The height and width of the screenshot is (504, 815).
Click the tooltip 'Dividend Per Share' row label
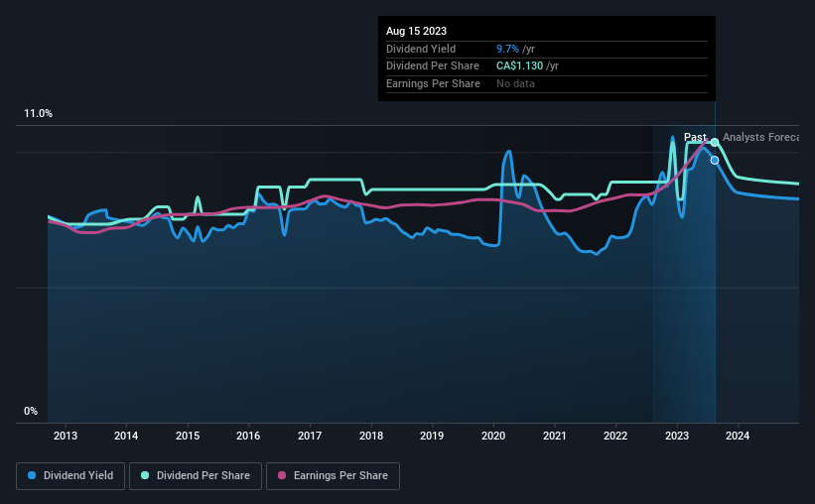(433, 66)
